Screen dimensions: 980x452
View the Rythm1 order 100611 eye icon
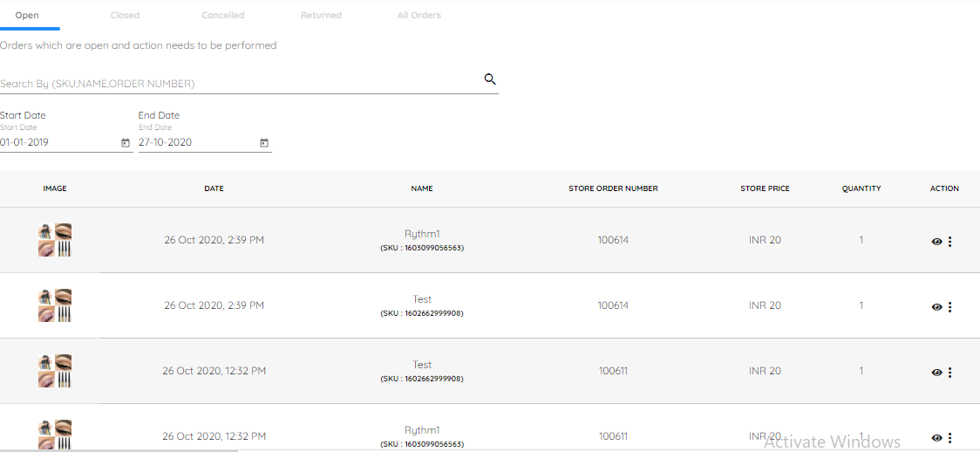(x=936, y=438)
